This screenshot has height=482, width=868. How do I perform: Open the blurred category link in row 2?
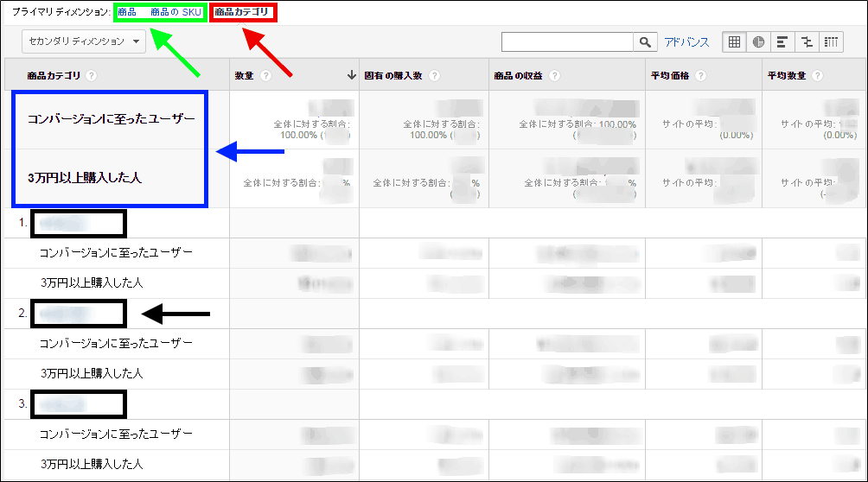tap(64, 314)
